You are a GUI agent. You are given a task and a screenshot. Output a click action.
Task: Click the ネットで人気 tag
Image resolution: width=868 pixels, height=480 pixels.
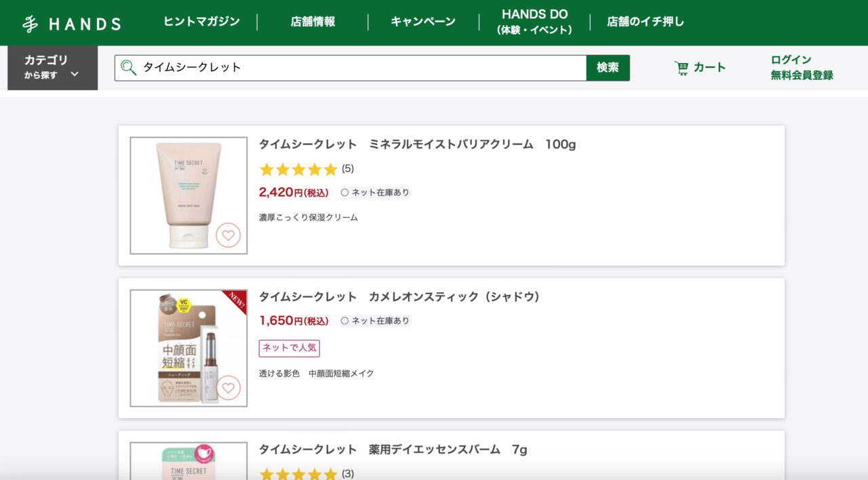click(289, 348)
